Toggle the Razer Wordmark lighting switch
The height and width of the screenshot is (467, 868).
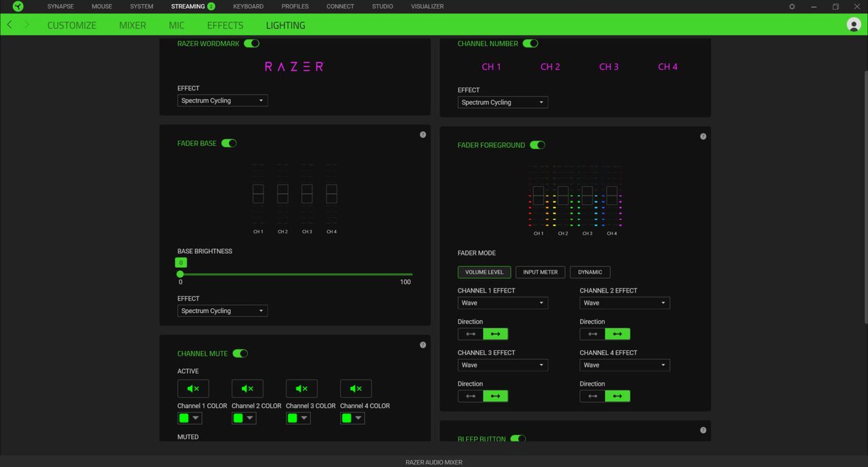[251, 43]
